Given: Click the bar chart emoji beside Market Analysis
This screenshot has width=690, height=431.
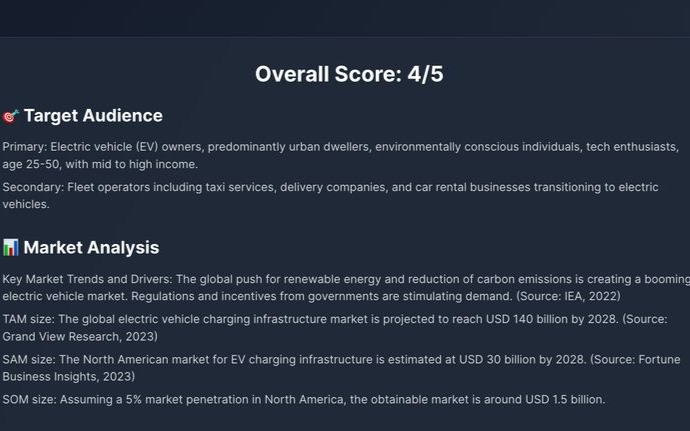Looking at the screenshot, I should pyautogui.click(x=11, y=247).
